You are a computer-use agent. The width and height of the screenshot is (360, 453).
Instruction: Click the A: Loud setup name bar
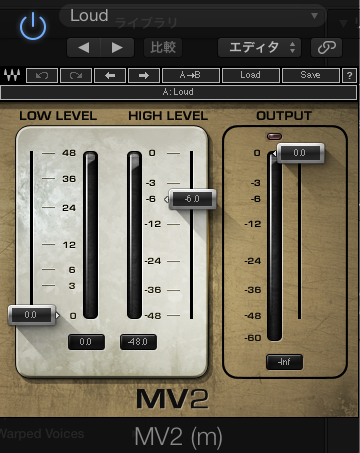point(179,92)
